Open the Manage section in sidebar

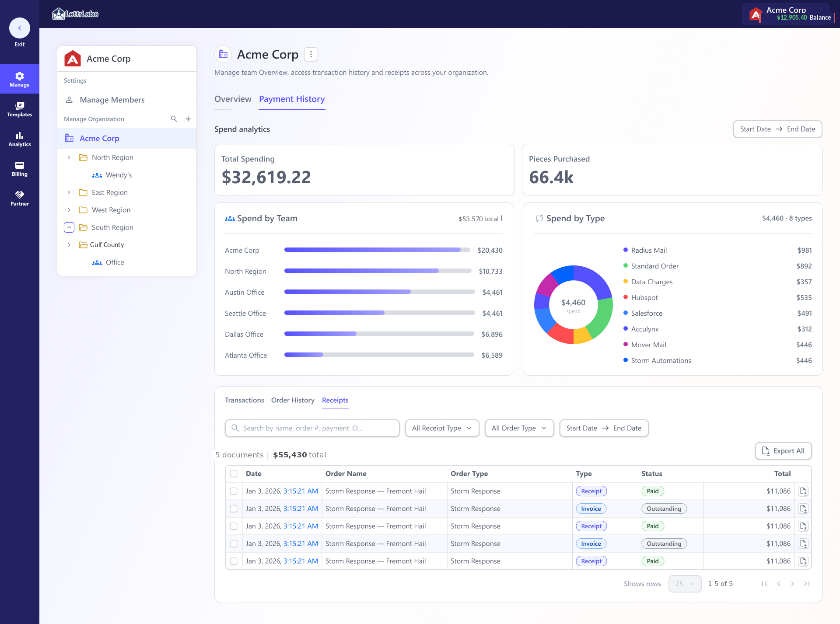[20, 79]
